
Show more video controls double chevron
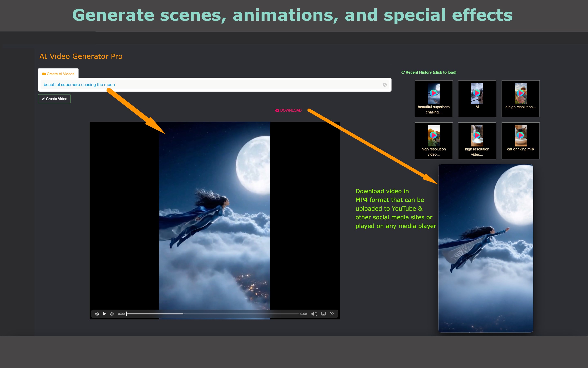[332, 314]
